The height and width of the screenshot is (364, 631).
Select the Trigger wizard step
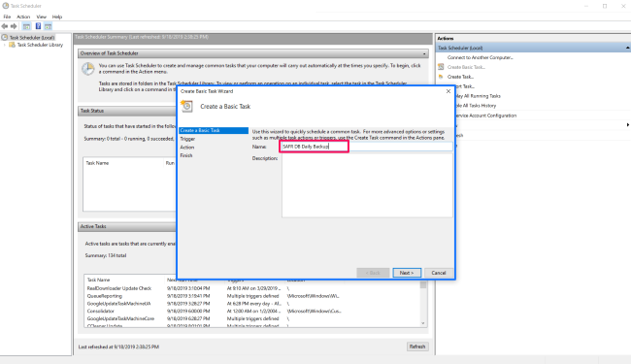pyautogui.click(x=187, y=139)
